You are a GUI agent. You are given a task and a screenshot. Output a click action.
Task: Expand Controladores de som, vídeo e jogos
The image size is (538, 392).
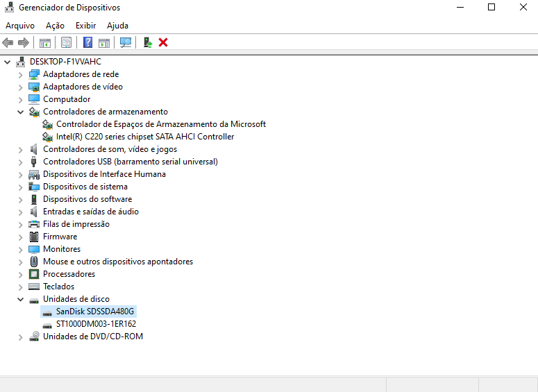click(21, 150)
